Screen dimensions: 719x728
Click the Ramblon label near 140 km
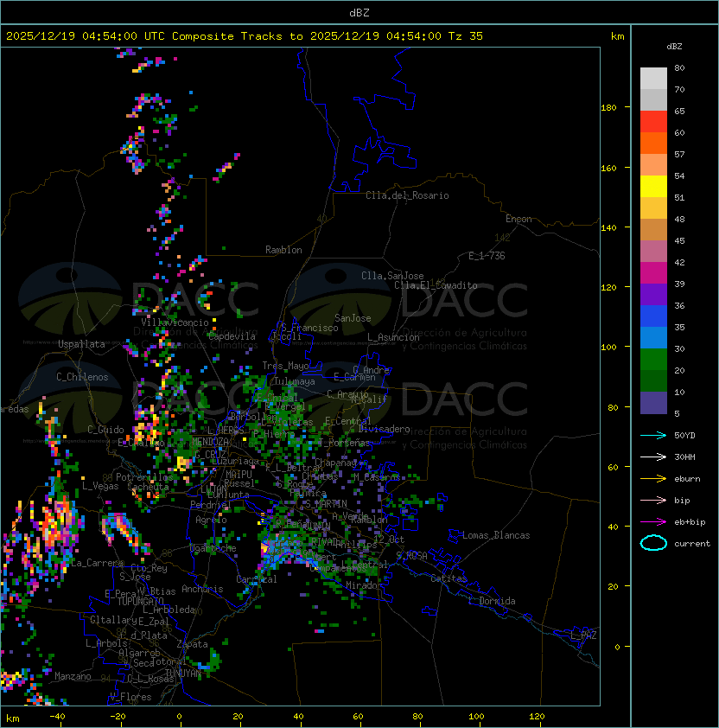click(x=283, y=250)
